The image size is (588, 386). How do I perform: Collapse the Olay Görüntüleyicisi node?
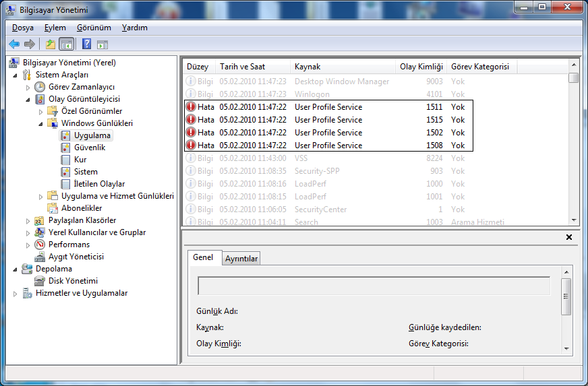tap(28, 100)
